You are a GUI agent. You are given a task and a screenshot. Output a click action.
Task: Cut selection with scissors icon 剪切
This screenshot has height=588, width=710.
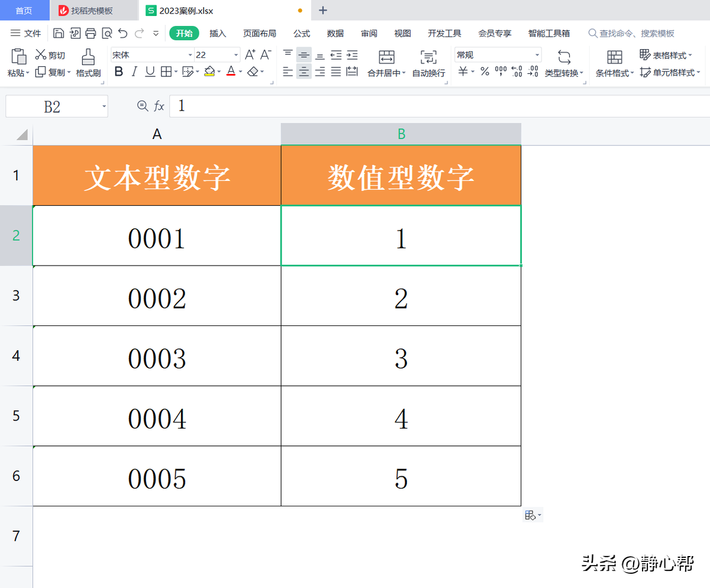click(x=50, y=55)
